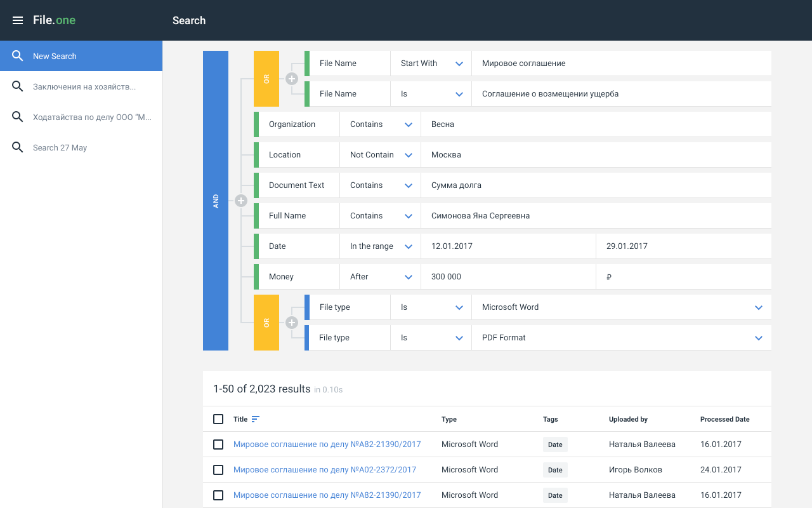This screenshot has width=812, height=508.
Task: Select the New Search sidebar item
Action: pos(55,56)
